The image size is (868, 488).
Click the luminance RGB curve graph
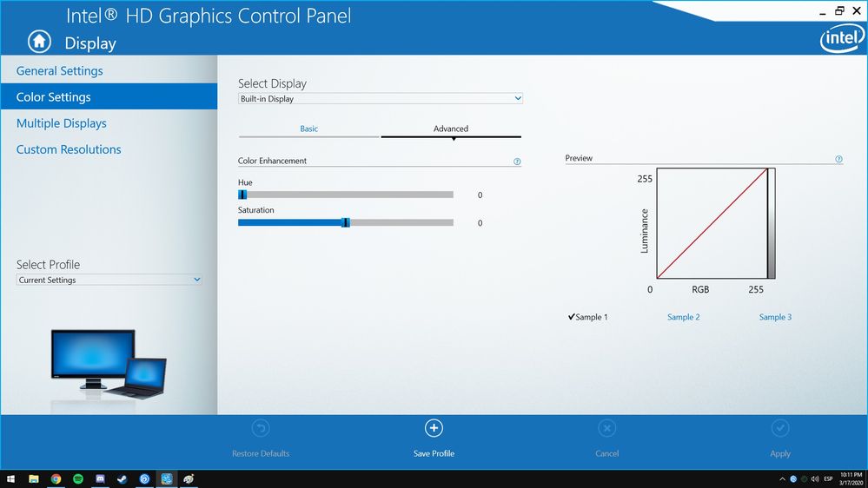[x=712, y=223]
